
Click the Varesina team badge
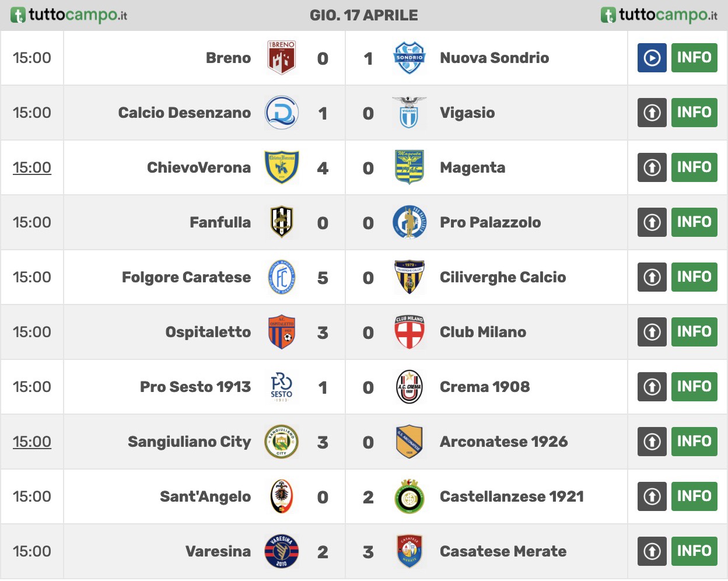pos(282,551)
